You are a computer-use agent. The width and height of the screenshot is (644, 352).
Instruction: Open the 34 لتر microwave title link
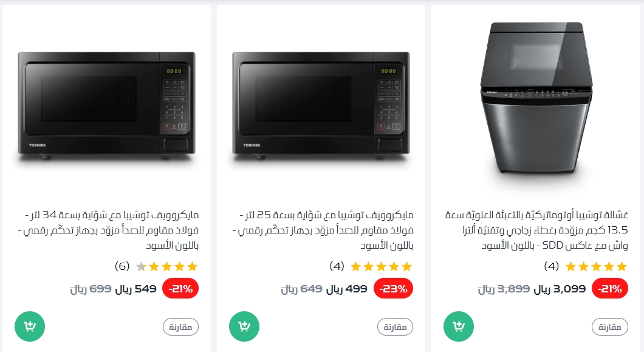108,230
